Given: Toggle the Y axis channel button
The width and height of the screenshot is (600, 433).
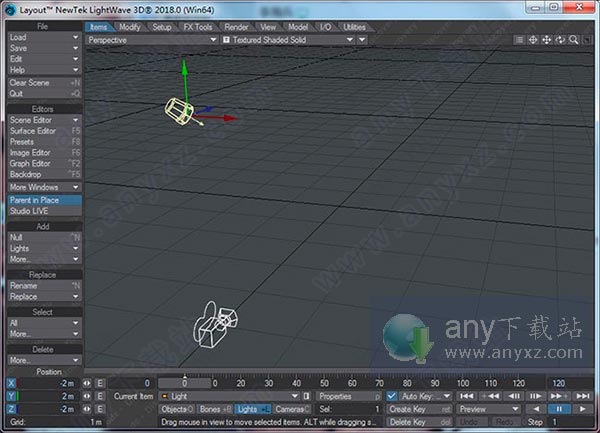Looking at the screenshot, I should pos(11,396).
